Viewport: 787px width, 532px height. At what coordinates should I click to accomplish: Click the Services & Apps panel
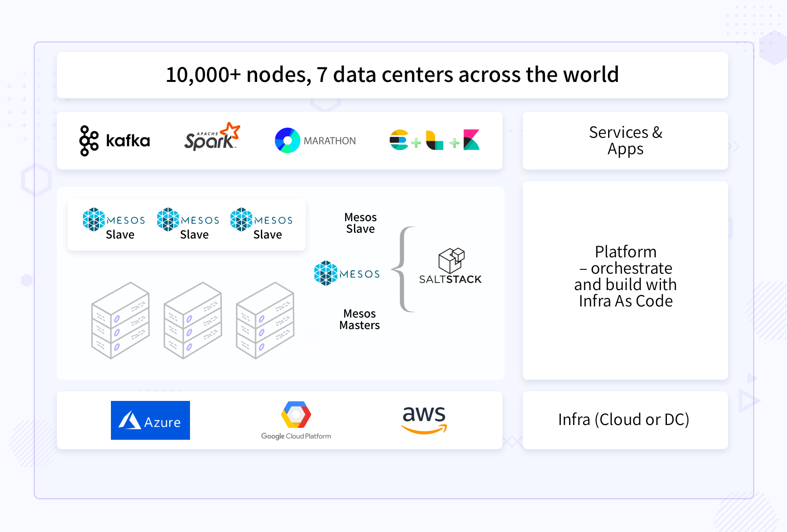[x=624, y=141]
